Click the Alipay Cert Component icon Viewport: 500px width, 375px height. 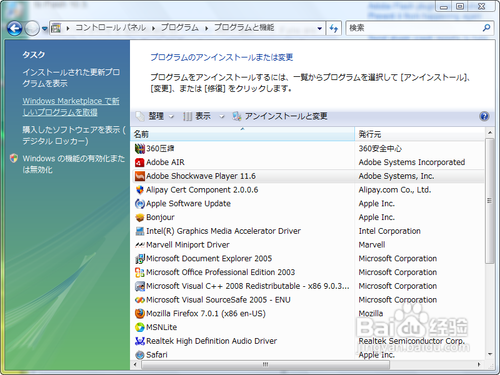coord(140,190)
